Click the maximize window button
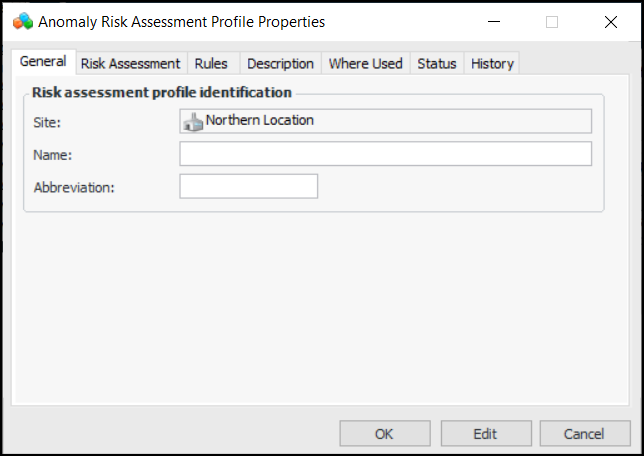The height and width of the screenshot is (456, 644). tap(552, 21)
